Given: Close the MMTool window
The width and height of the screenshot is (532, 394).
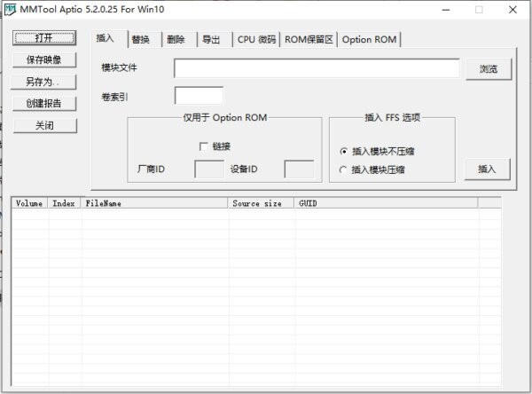Looking at the screenshot, I should pyautogui.click(x=512, y=10).
